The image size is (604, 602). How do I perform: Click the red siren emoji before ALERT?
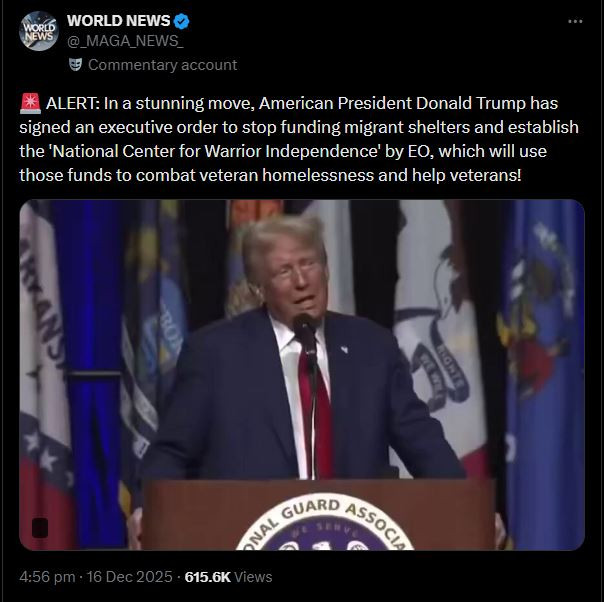[x=30, y=103]
